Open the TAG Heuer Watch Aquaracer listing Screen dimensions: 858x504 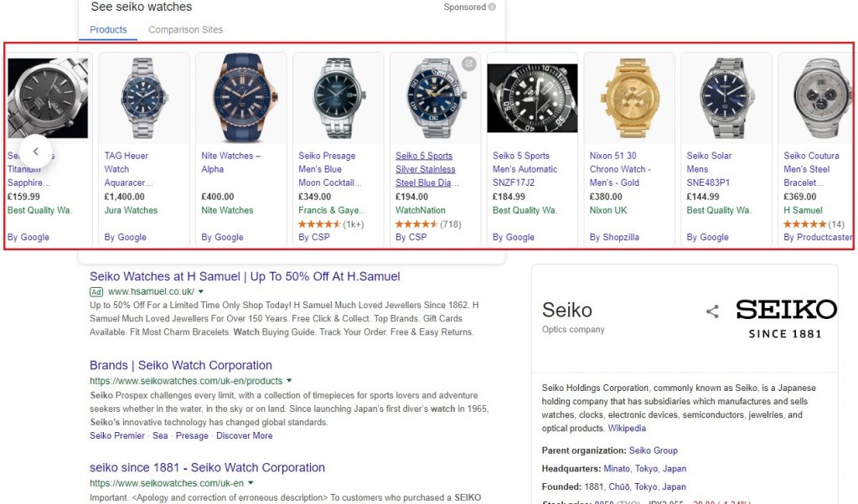128,169
